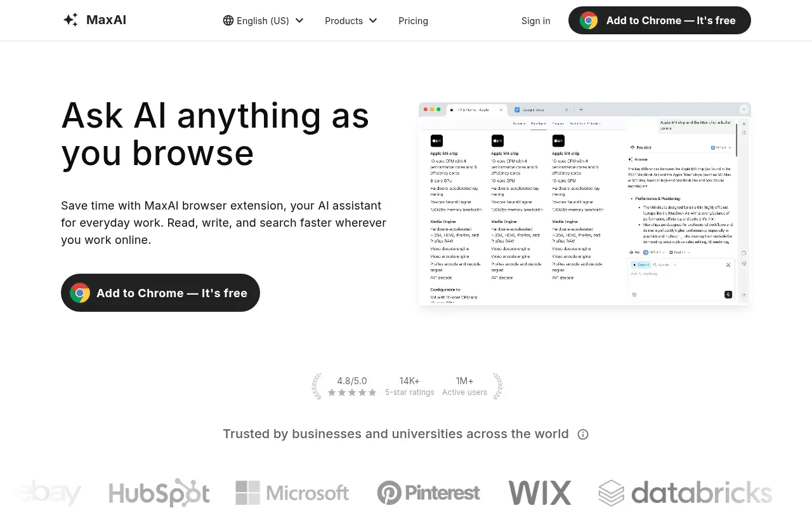
Task: Click hero Add to Chrome — It's free button
Action: pos(160,293)
